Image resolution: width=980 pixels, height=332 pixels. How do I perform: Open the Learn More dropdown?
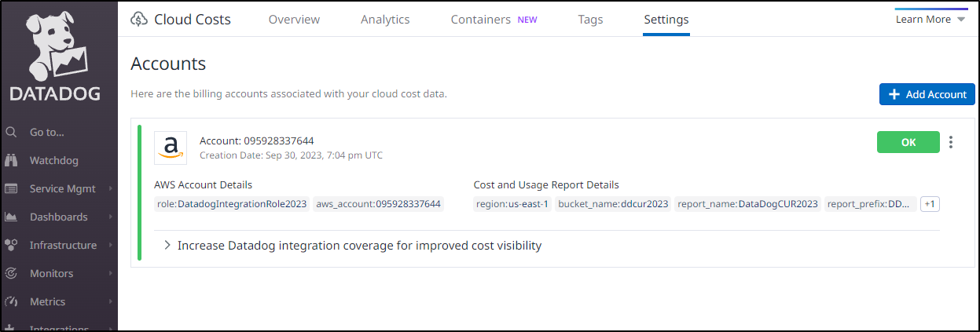930,19
